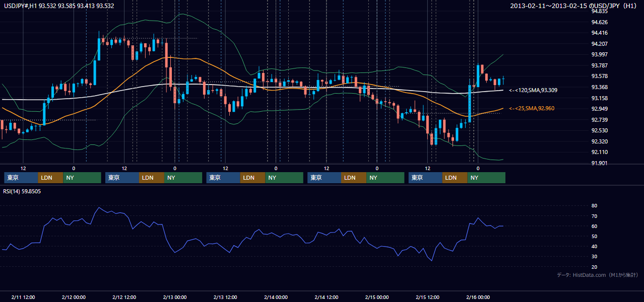Viewport: 644px width, 302px height.
Task: Click the last 東京 session block
Action: pyautogui.click(x=426, y=178)
